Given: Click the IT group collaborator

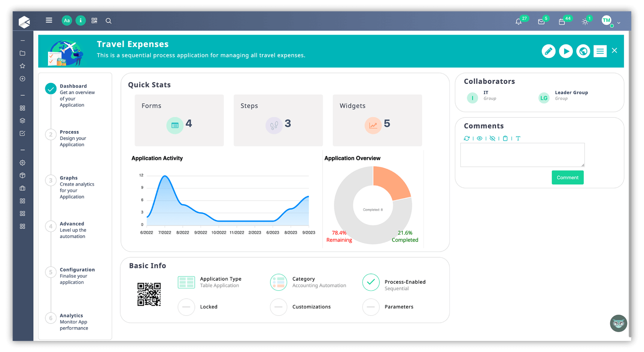Looking at the screenshot, I should (482, 97).
